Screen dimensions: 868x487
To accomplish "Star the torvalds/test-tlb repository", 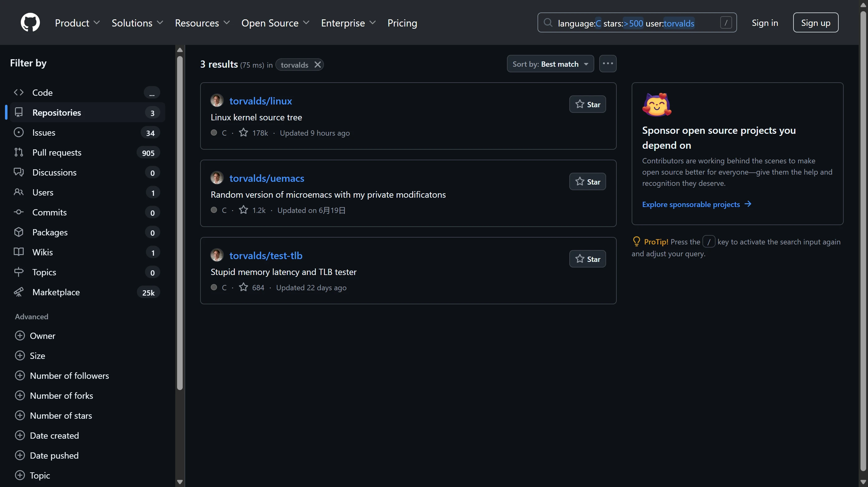I will pos(587,259).
